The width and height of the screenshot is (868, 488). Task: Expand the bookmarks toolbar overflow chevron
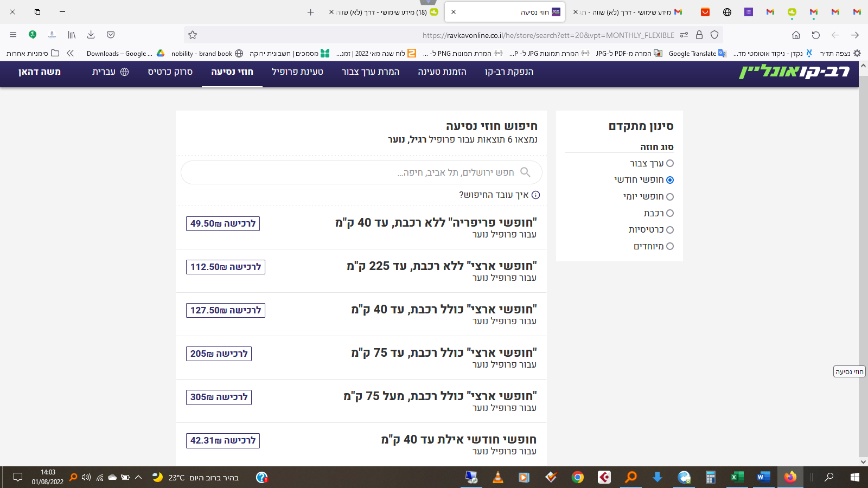70,53
